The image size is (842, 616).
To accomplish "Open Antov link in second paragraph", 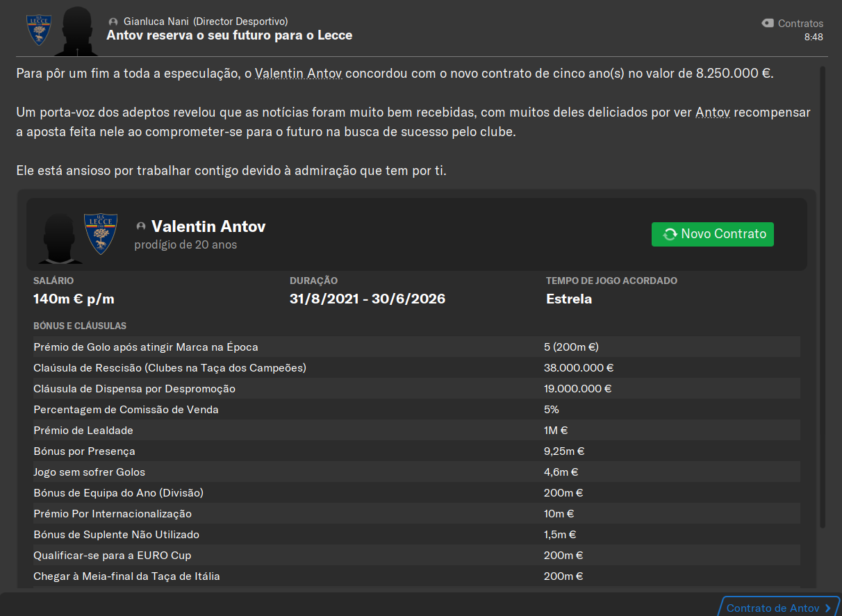I will 713,113.
